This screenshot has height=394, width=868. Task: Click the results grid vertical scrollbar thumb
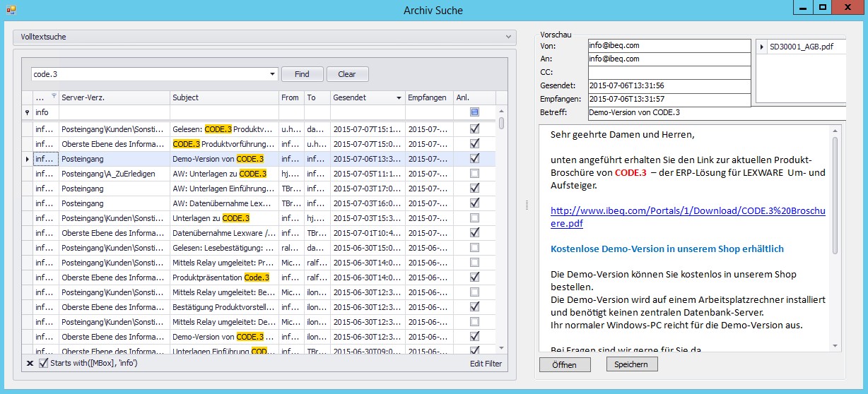pyautogui.click(x=502, y=124)
